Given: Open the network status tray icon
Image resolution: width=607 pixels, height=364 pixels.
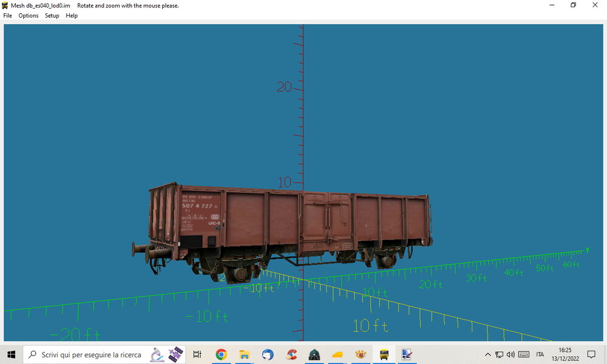Looking at the screenshot, I should coord(500,354).
